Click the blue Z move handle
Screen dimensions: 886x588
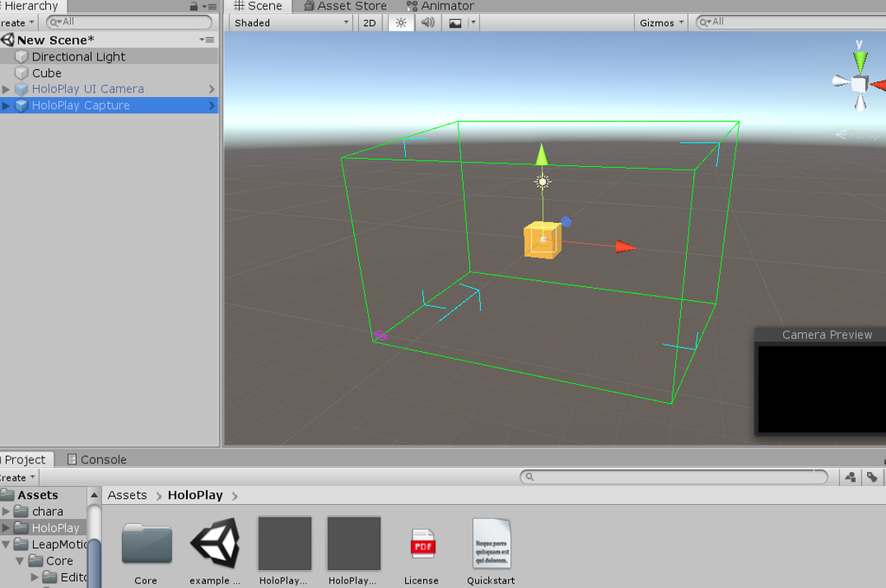click(566, 222)
